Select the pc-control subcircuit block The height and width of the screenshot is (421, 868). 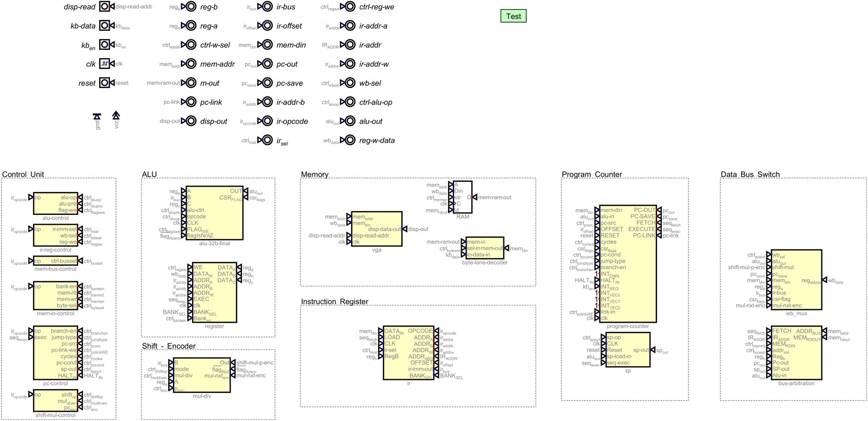[x=55, y=353]
